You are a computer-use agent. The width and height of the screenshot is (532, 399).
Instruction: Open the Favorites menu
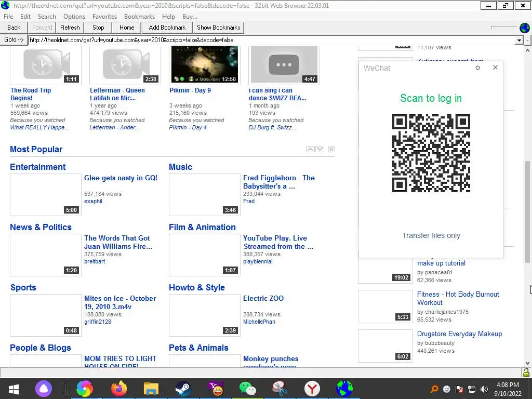pyautogui.click(x=104, y=17)
